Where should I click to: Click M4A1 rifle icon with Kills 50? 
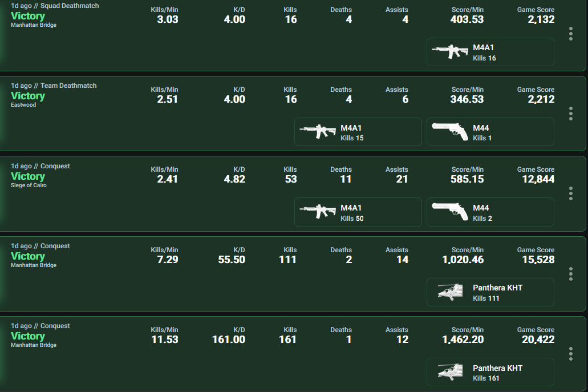tap(318, 212)
